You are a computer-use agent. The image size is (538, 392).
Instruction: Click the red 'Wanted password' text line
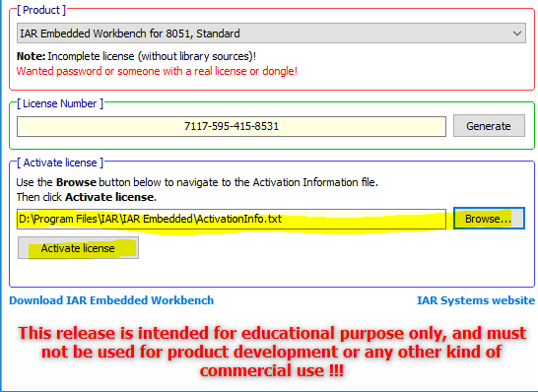(x=157, y=71)
